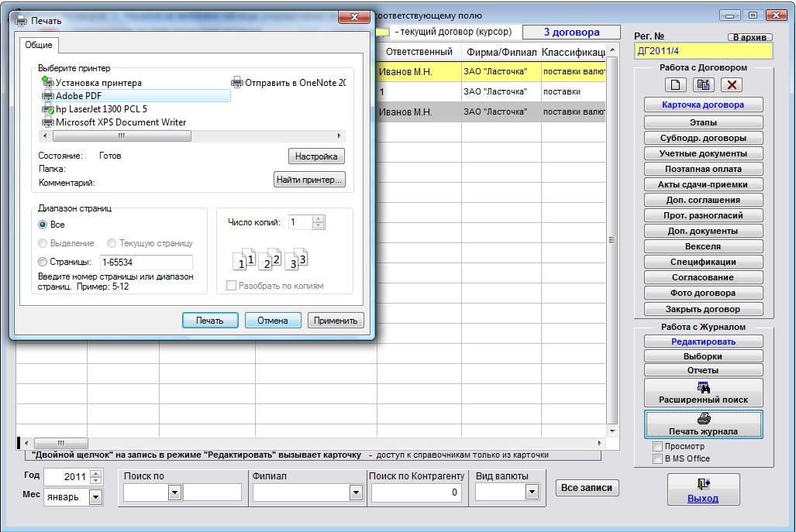Open the Филиал dropdown list
This screenshot has height=532, width=796.
point(356,492)
